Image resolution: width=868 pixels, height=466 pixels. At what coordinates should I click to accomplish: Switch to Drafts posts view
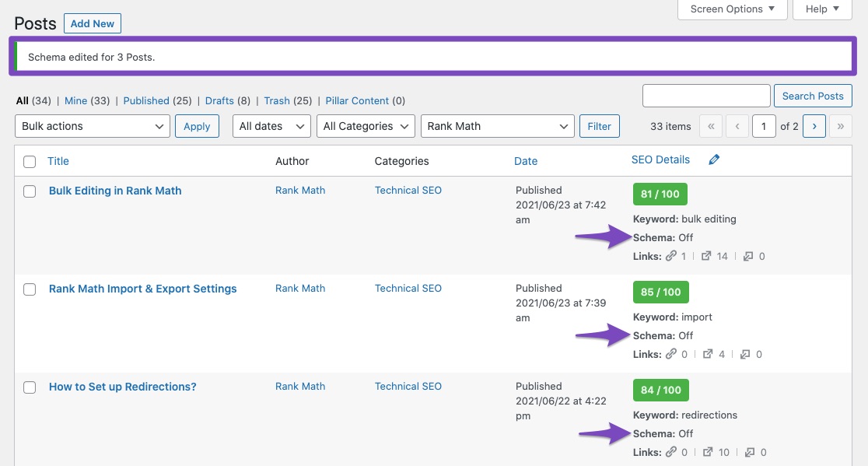(219, 100)
